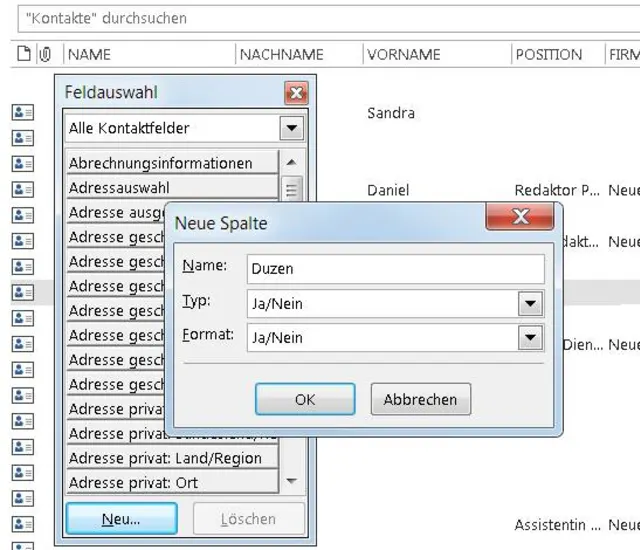This screenshot has width=640, height=550.
Task: Close the Neue Spalte dialog
Action: pyautogui.click(x=520, y=216)
